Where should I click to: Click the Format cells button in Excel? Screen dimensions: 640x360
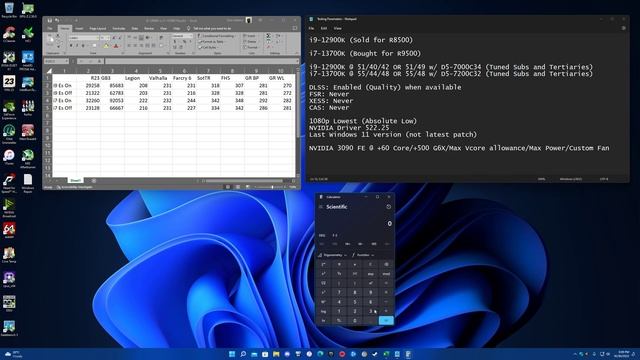(x=250, y=47)
